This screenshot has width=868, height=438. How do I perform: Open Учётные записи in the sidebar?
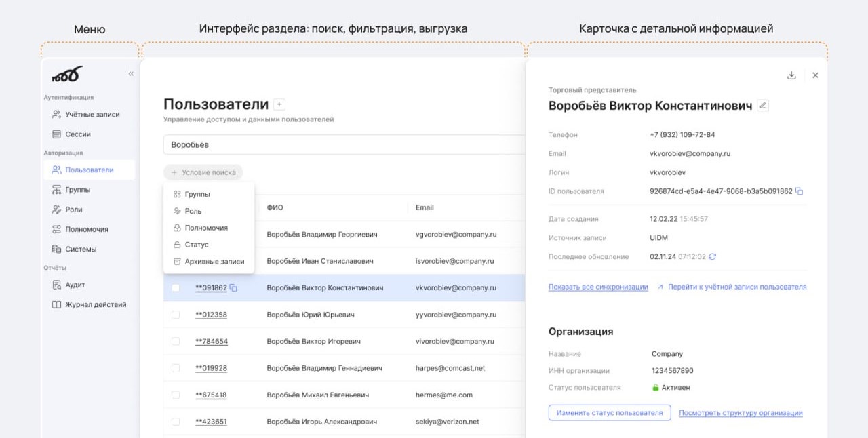[92, 115]
